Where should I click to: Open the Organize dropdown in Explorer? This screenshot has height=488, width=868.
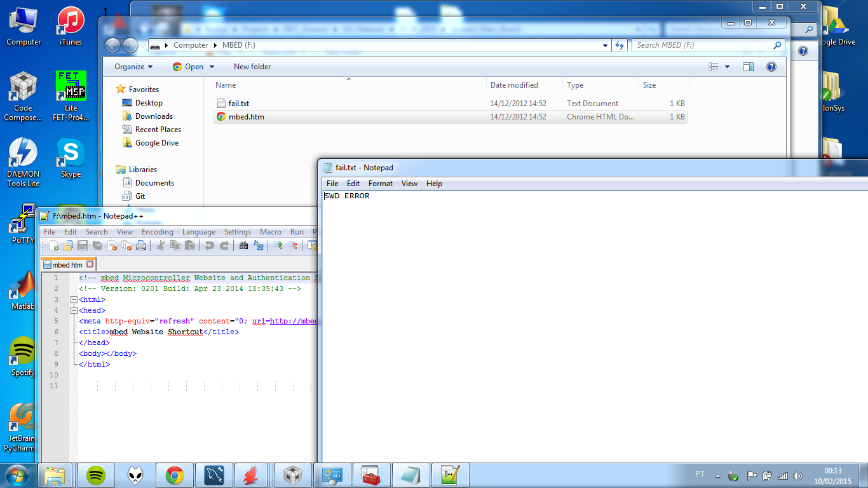(x=133, y=67)
